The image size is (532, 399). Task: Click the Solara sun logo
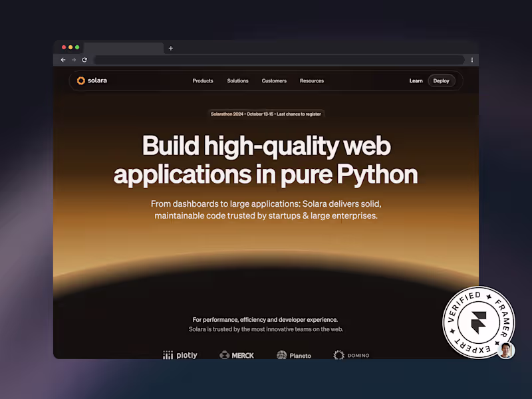[x=81, y=80]
